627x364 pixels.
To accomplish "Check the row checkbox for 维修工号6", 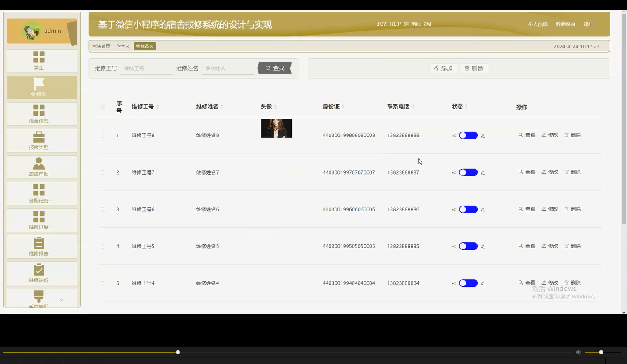I will pos(103,210).
